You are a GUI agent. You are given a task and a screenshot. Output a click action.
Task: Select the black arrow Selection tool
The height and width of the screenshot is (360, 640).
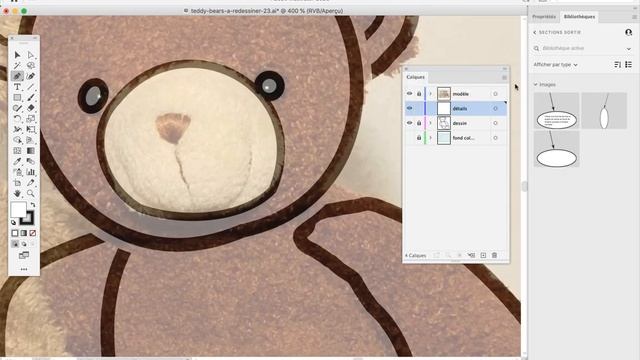pos(17,55)
